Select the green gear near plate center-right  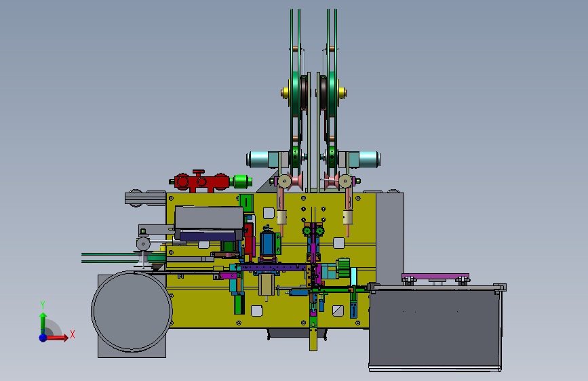pyautogui.click(x=343, y=268)
